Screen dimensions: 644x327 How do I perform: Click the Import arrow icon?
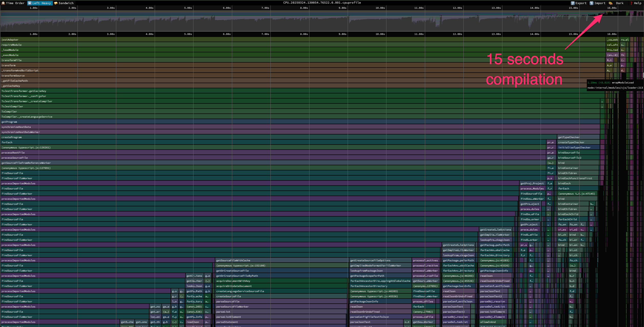(591, 3)
